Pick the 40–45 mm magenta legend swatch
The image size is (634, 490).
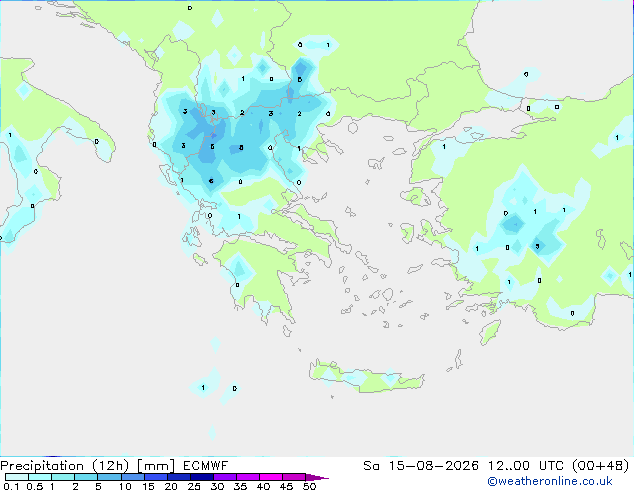(271, 477)
